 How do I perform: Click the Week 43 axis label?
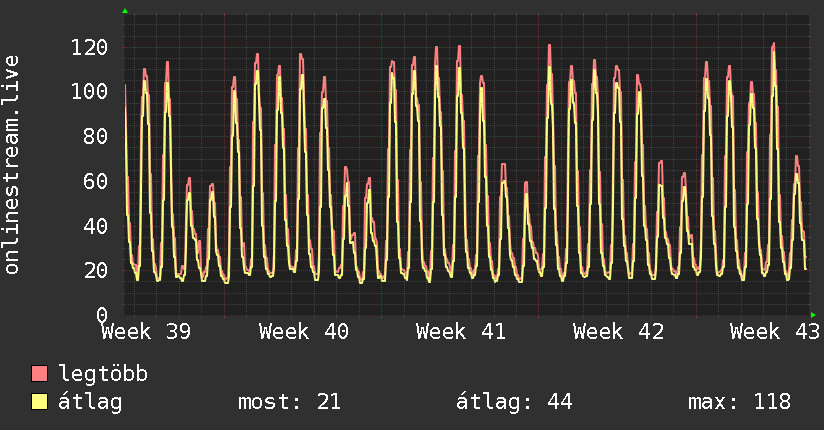(x=775, y=332)
